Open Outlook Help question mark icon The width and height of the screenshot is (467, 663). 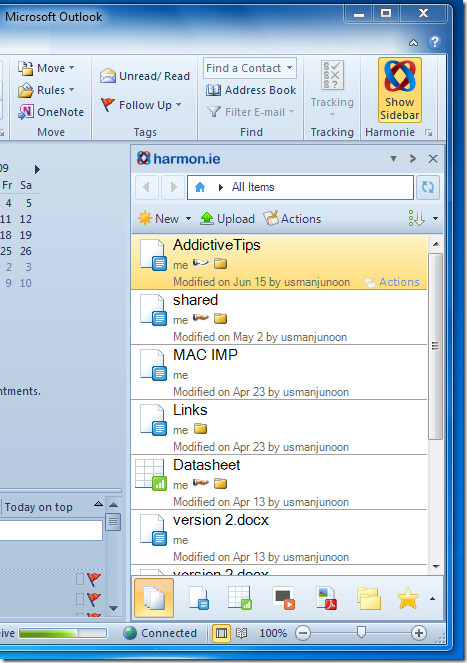coord(434,42)
